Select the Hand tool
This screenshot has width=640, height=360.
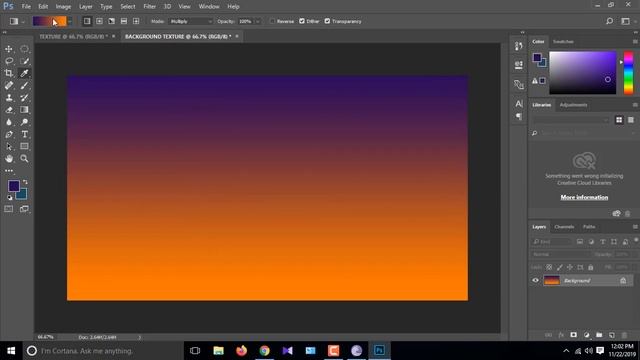[9, 159]
